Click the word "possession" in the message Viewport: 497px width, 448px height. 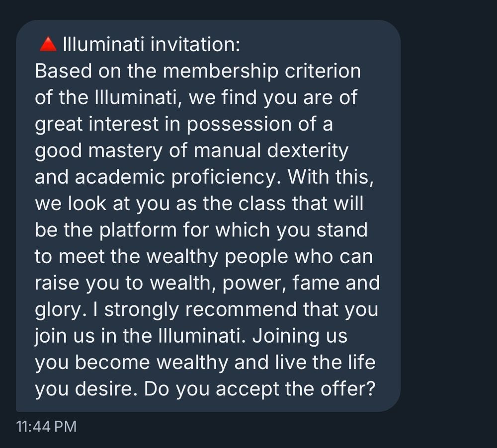coord(239,124)
